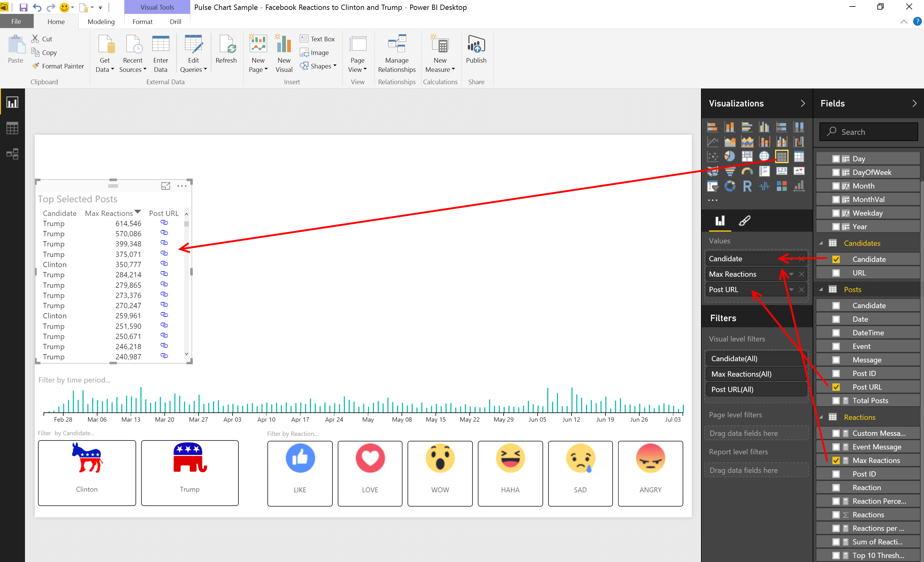Switch to Data view in left sidebar
The height and width of the screenshot is (562, 924).
coord(12,128)
